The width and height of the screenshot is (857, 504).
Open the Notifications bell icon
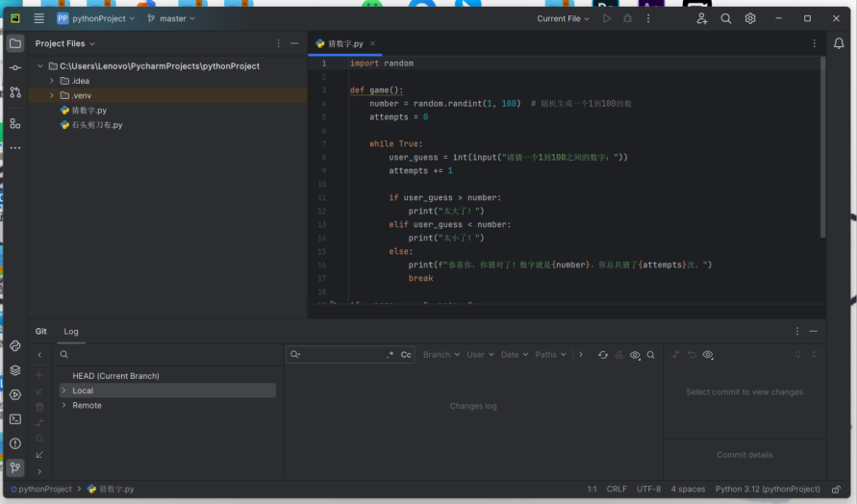coord(839,43)
